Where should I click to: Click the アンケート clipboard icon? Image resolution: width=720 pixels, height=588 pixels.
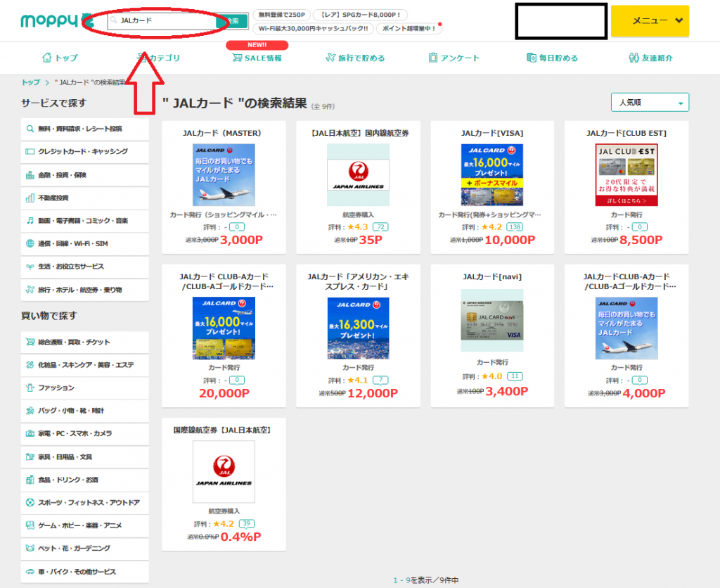click(x=432, y=58)
